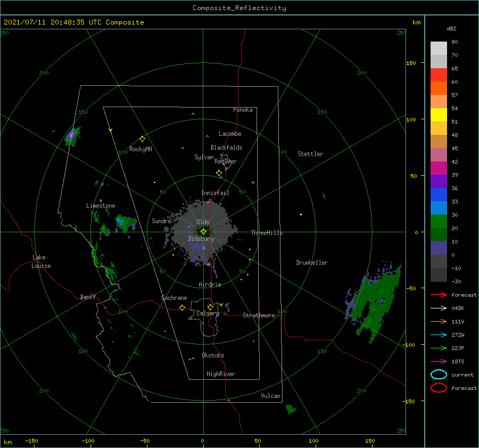Click the yellow diamond marker south of RedDeer
The image size is (479, 448).
coord(219,173)
